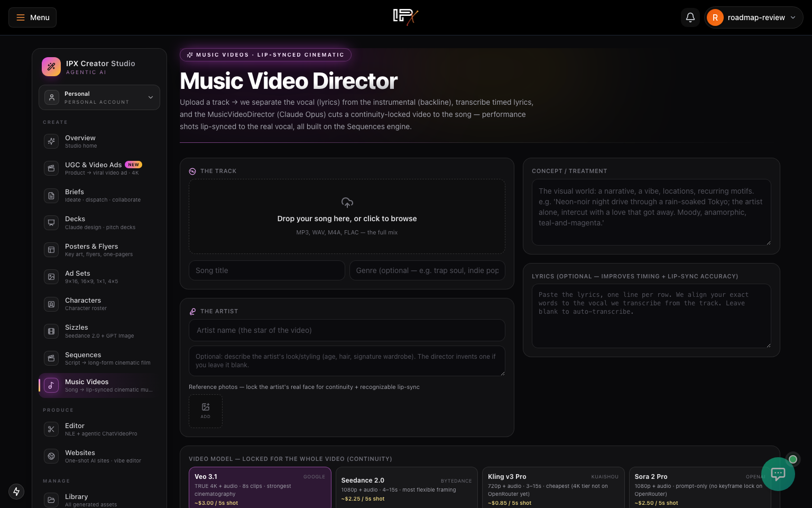Click the lightning bolt quick-action button
The width and height of the screenshot is (812, 508).
[x=16, y=492]
